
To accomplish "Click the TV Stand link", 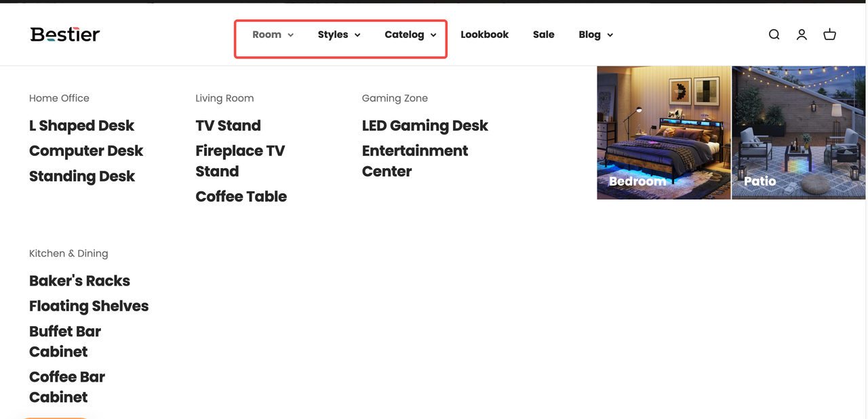I will 228,125.
